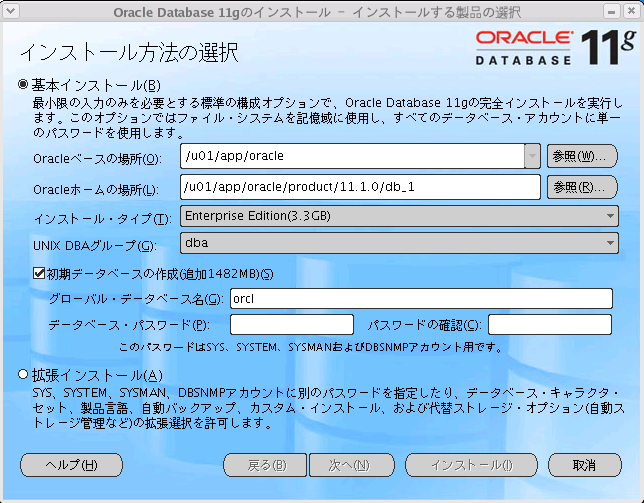Viewport: 644px width, 503px height.
Task: Click 参照(R) browse button for Oracle home
Action: pyautogui.click(x=582, y=187)
